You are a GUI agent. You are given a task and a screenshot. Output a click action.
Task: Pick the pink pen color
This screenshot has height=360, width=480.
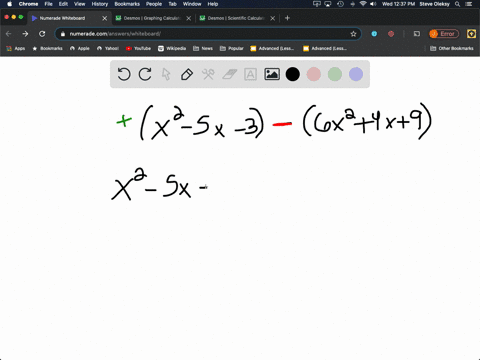pos(314,74)
